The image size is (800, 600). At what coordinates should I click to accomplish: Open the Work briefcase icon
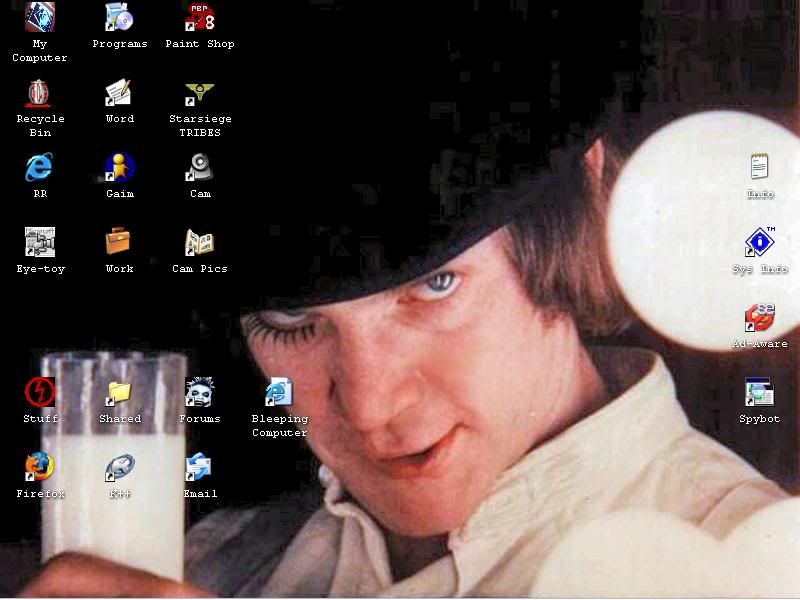[120, 242]
